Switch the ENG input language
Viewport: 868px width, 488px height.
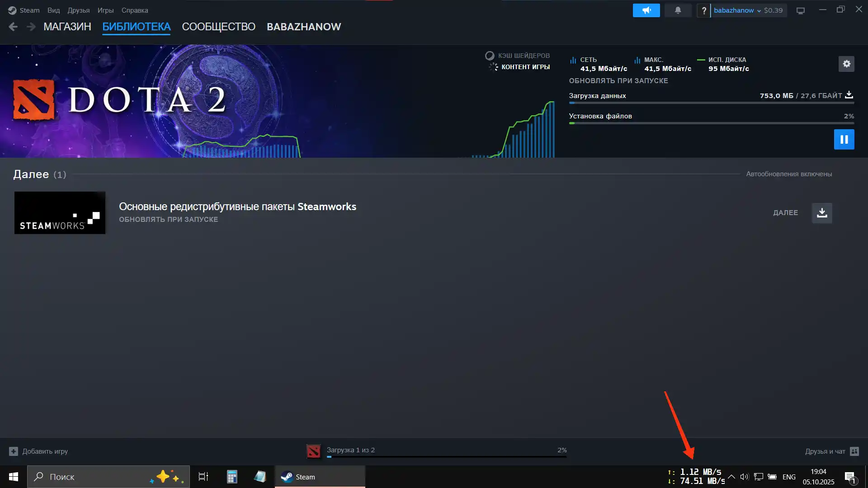[x=789, y=477]
